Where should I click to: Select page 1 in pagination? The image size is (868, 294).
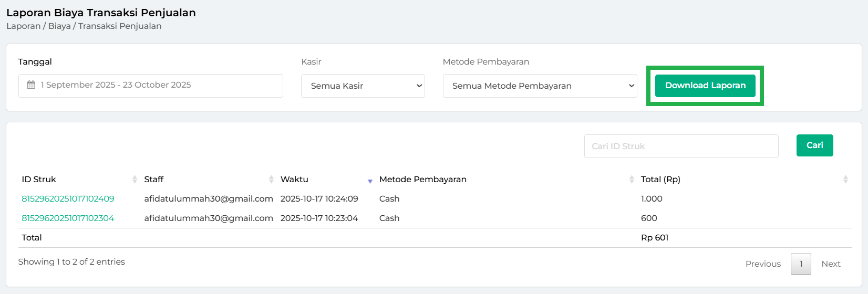pos(801,264)
